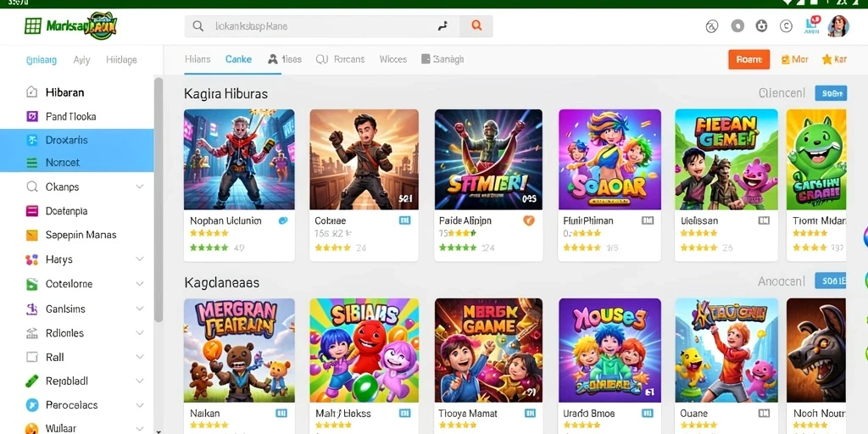Open the user profile avatar
The width and height of the screenshot is (868, 434).
click(838, 26)
